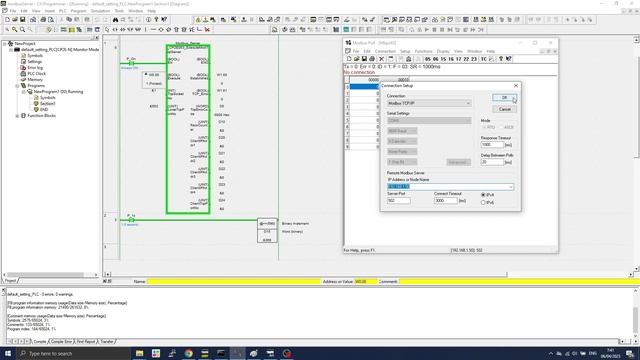Image resolution: width=640 pixels, height=360 pixels.
Task: Collapse the NewProgram1 tree node
Action: click(x=23, y=92)
